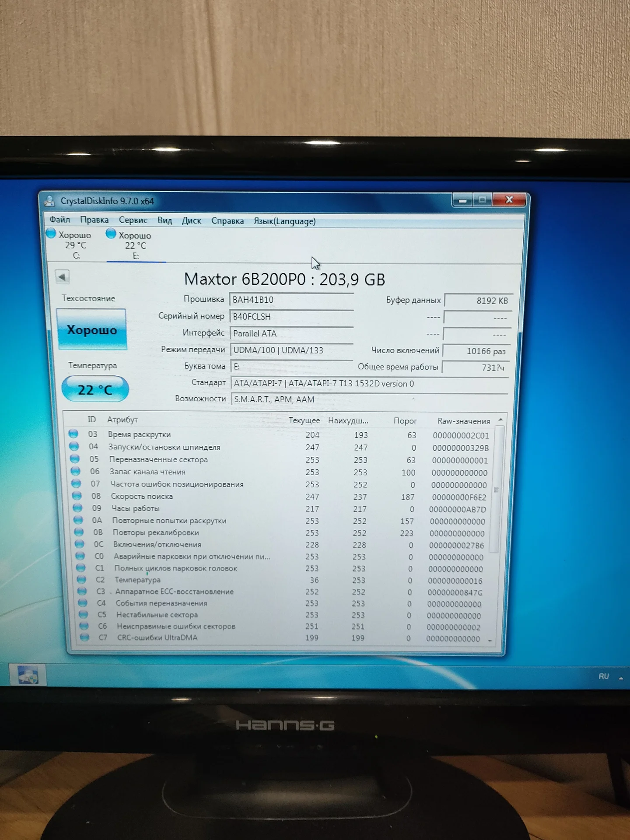Click status icon for Запуски/остановки шпинделя

click(x=74, y=446)
